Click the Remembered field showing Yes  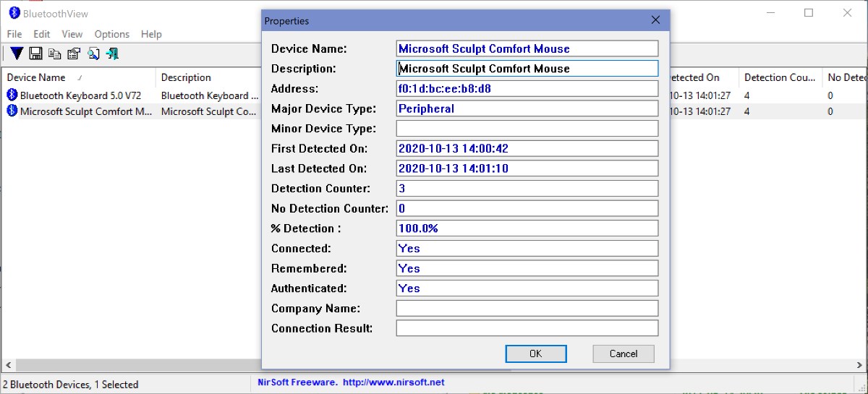pos(527,268)
